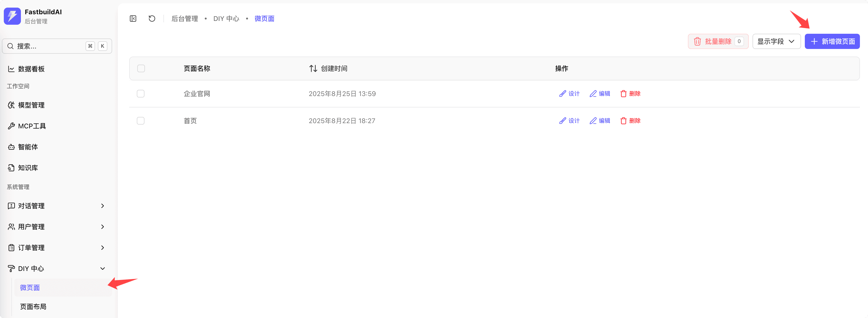Click edit pencil icon for 首页
This screenshot has height=318, width=868.
[593, 121]
